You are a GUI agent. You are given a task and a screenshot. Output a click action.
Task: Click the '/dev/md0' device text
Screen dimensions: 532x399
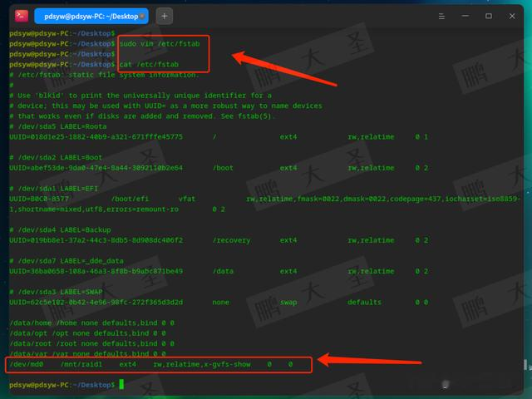click(27, 364)
